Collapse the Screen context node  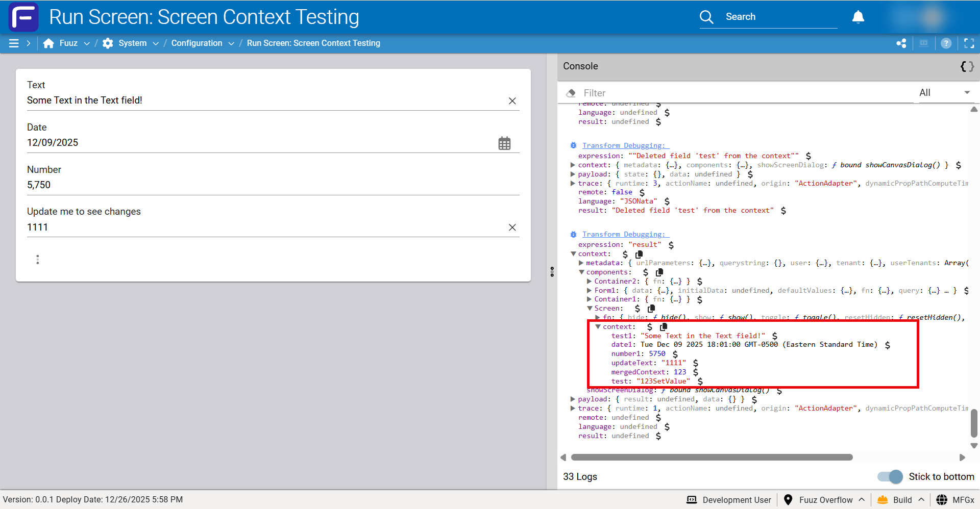598,327
